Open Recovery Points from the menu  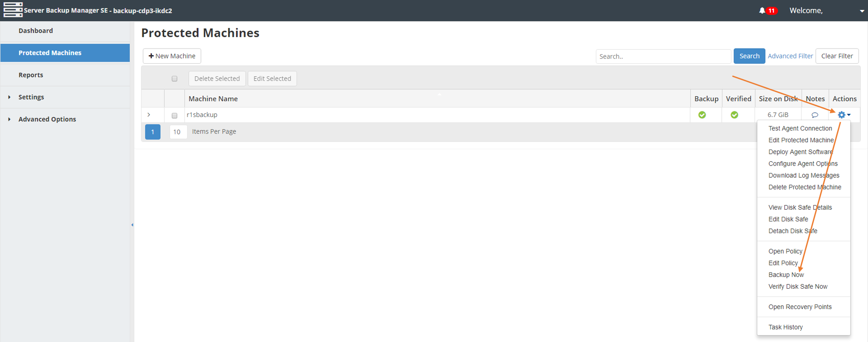pyautogui.click(x=800, y=306)
